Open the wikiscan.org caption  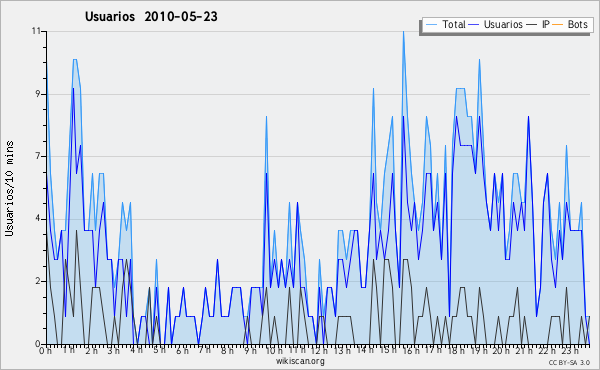[x=300, y=361]
